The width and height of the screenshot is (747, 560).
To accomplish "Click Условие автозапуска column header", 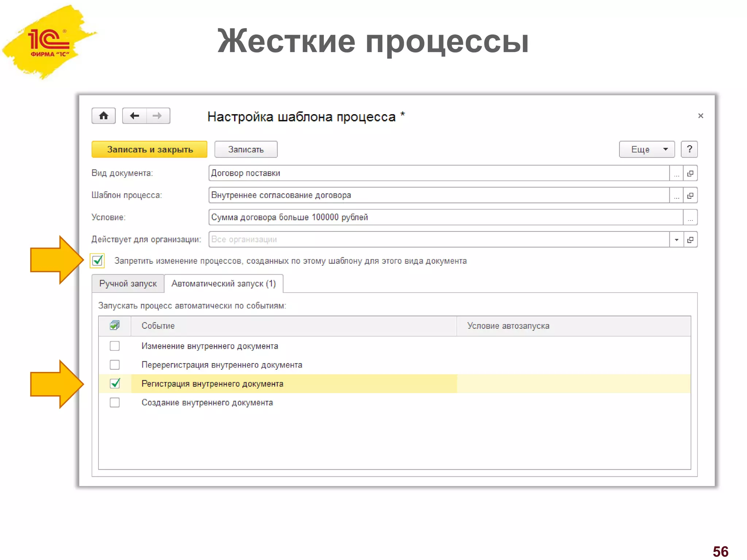I will click(574, 326).
